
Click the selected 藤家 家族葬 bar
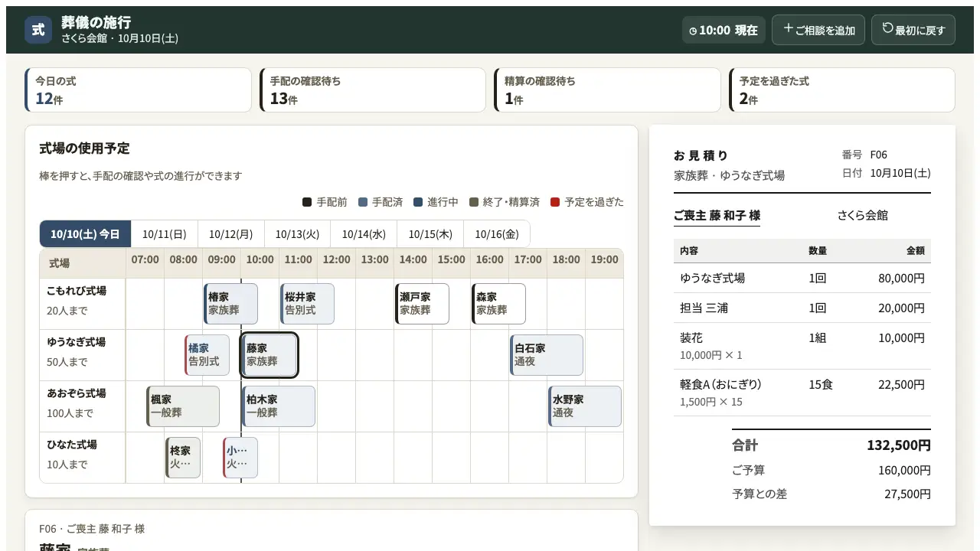tap(269, 355)
